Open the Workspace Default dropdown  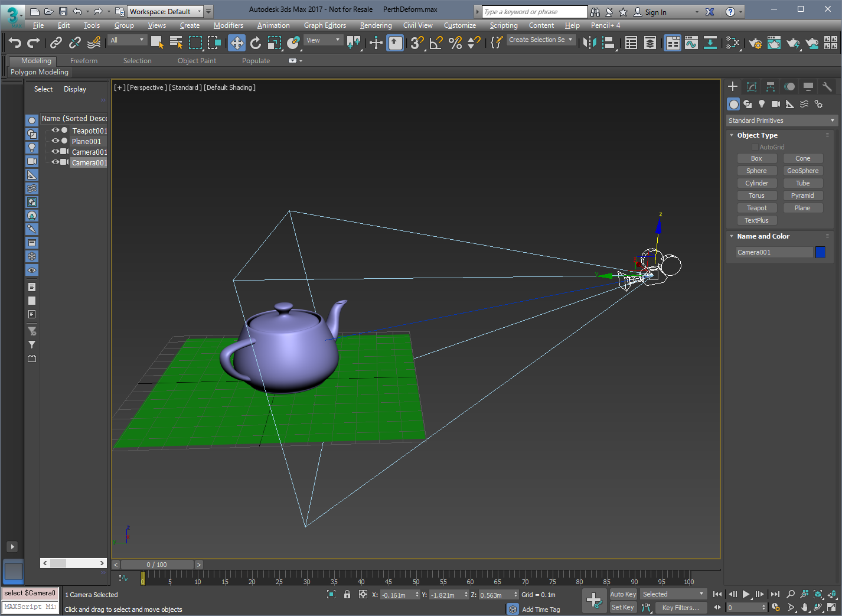pyautogui.click(x=165, y=12)
